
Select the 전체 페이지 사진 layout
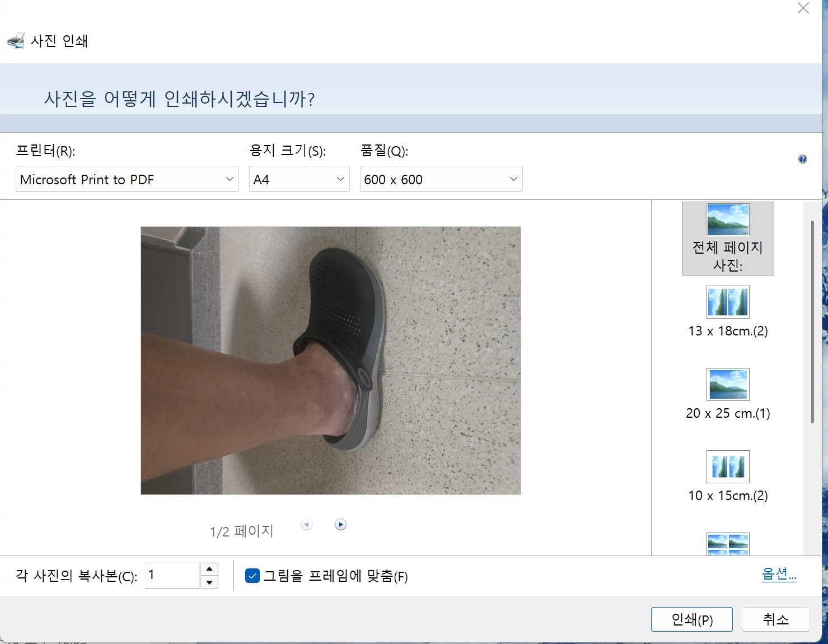(728, 239)
